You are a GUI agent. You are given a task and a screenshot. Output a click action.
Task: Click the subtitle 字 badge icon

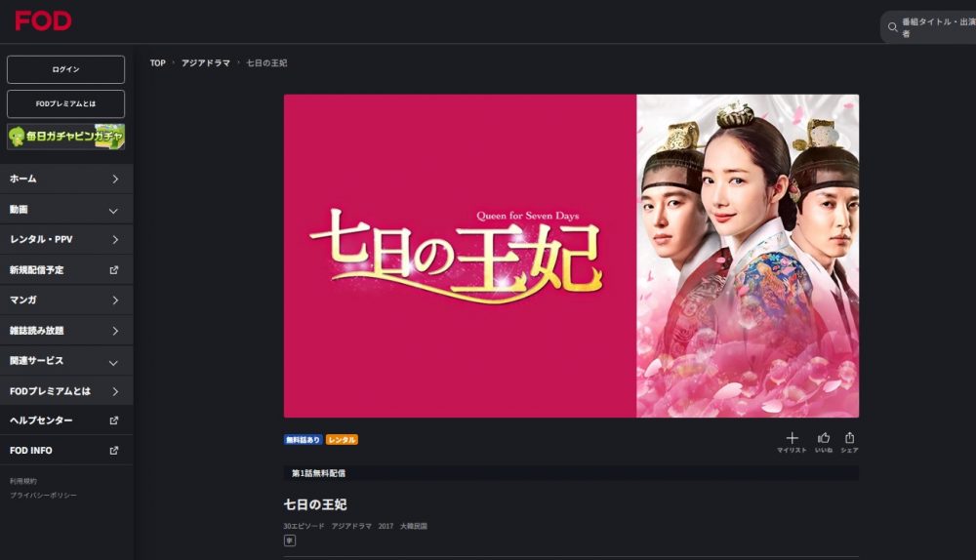[x=290, y=540]
